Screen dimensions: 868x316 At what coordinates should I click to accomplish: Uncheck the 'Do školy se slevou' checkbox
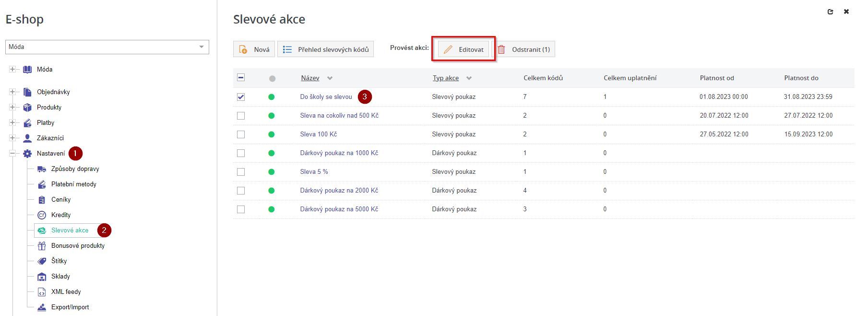pos(241,97)
